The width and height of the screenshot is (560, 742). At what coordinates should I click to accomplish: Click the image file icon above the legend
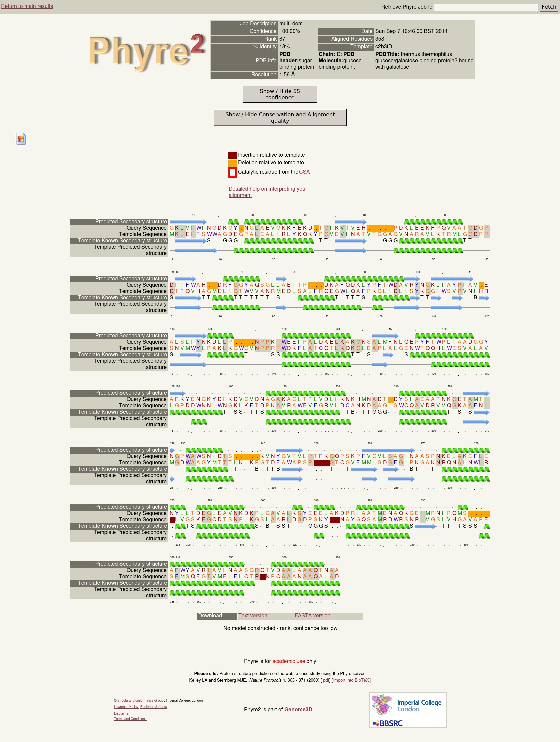(x=21, y=139)
